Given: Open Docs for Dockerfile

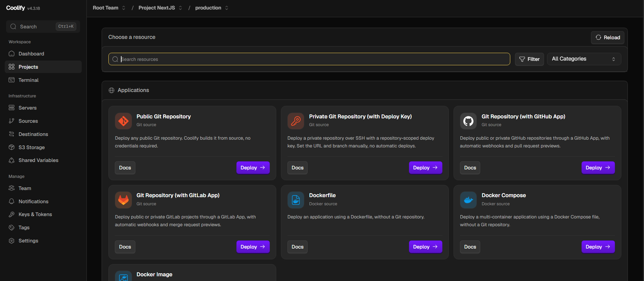Looking at the screenshot, I should [x=298, y=247].
